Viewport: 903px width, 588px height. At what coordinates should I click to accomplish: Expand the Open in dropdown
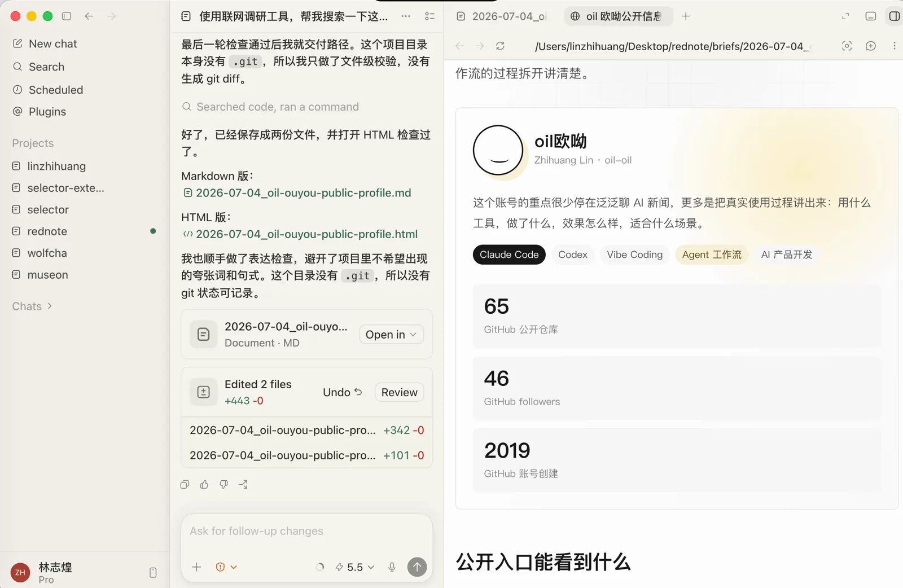coord(391,335)
